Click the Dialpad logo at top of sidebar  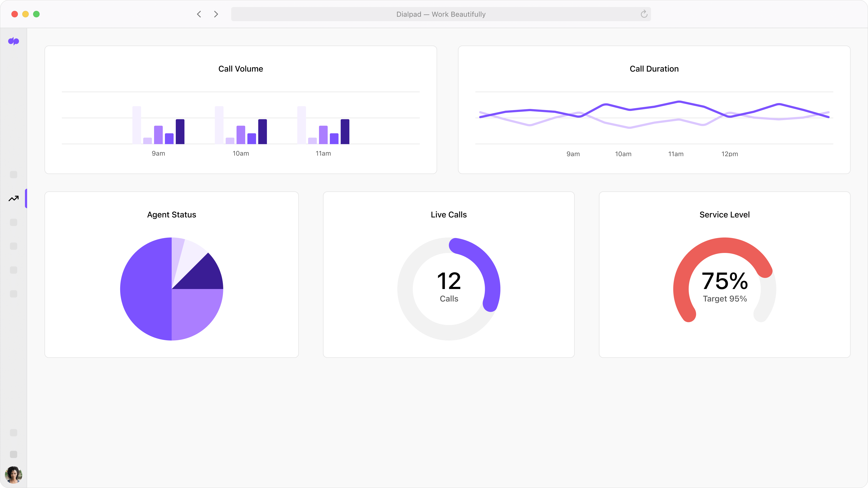click(14, 41)
